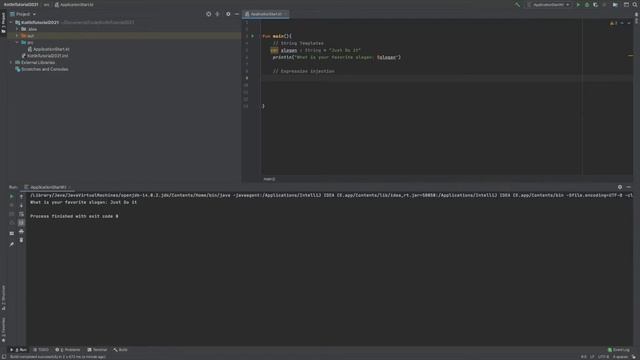This screenshot has width=640, height=360.
Task: Open the Terminal tool window
Action: pos(97,350)
